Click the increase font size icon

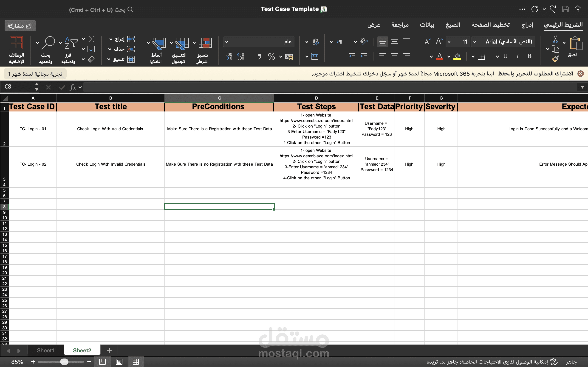[x=439, y=42]
